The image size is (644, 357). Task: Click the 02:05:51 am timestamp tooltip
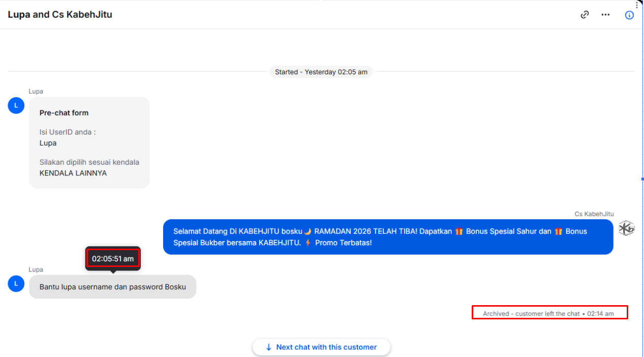pyautogui.click(x=113, y=259)
